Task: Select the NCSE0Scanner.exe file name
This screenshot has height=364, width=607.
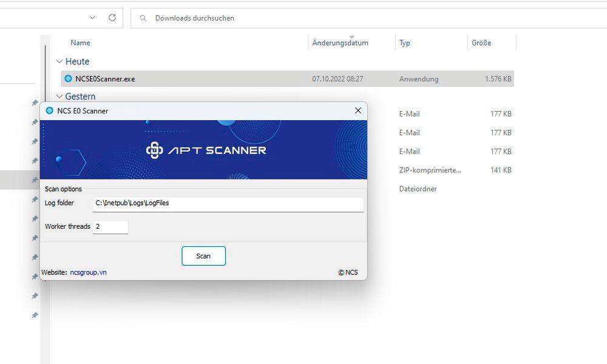Action: [x=105, y=79]
